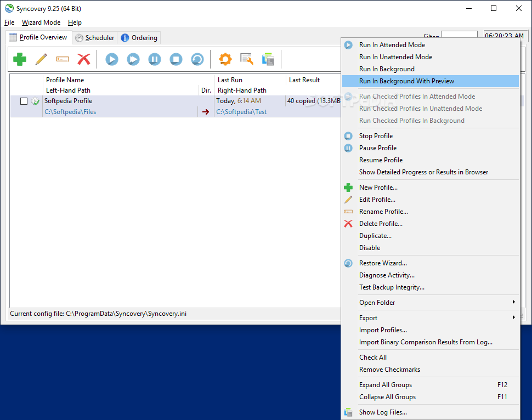Click the C:\Softpedia\Test right-hand path link
Image resolution: width=532 pixels, height=420 pixels.
[x=241, y=112]
